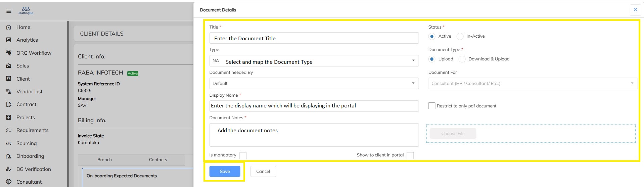Screen dimensions: 644x187
Task: Click the Save button
Action: pyautogui.click(x=225, y=171)
